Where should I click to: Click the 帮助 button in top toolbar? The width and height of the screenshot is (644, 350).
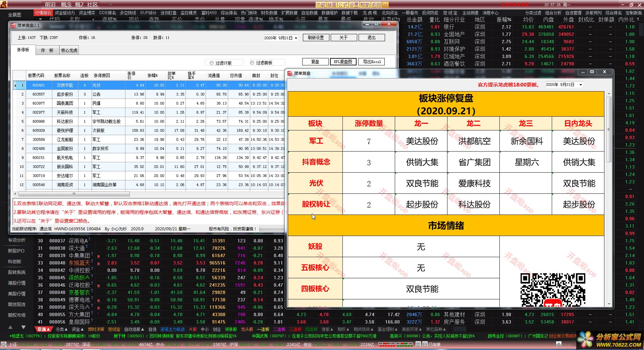coord(365,5)
